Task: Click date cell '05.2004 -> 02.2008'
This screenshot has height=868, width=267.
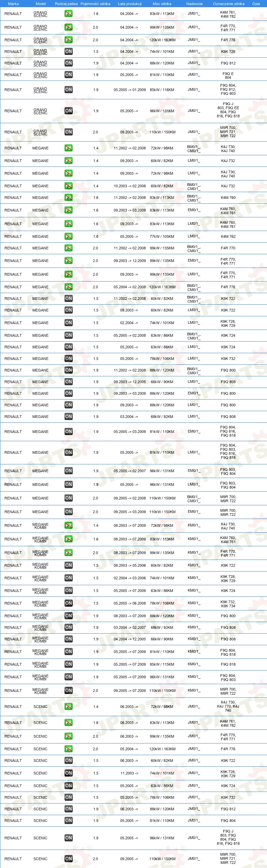Action: [x=130, y=287]
